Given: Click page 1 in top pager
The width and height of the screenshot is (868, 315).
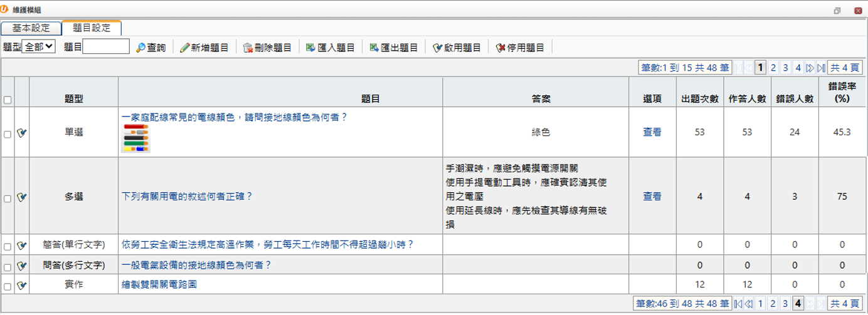Looking at the screenshot, I should point(760,68).
